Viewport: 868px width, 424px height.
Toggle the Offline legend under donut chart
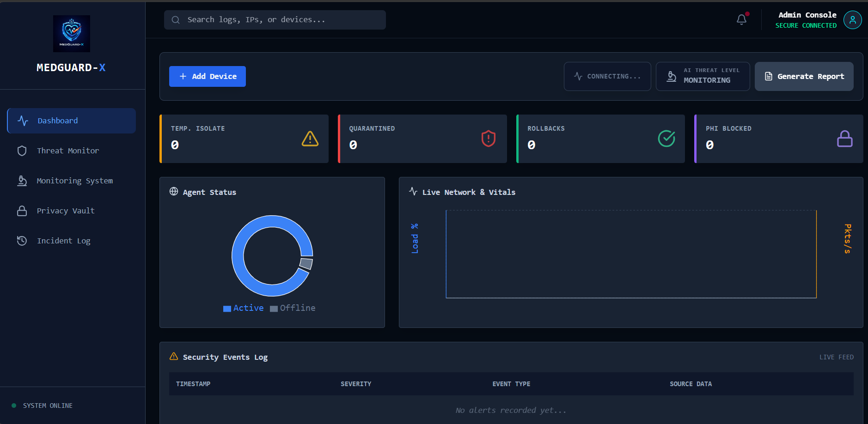pos(292,308)
